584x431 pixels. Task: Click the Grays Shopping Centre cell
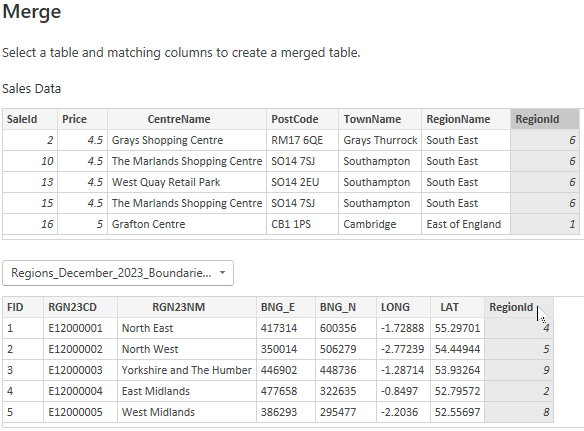(187, 140)
